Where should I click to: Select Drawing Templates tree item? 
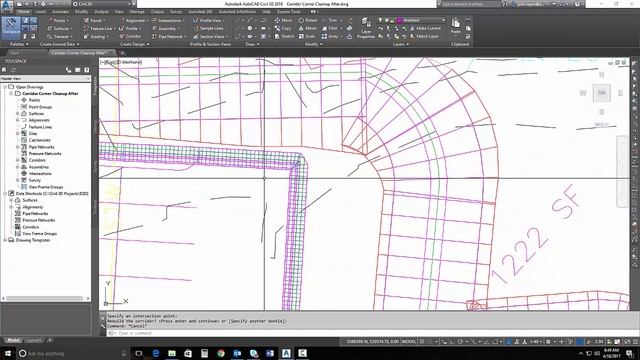tap(33, 240)
